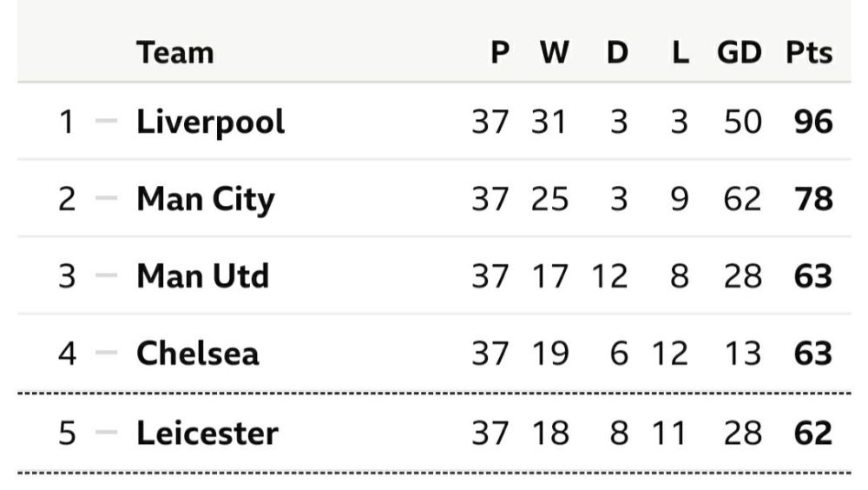Click the GD column header
The width and height of the screenshot is (868, 490).
pyautogui.click(x=739, y=53)
